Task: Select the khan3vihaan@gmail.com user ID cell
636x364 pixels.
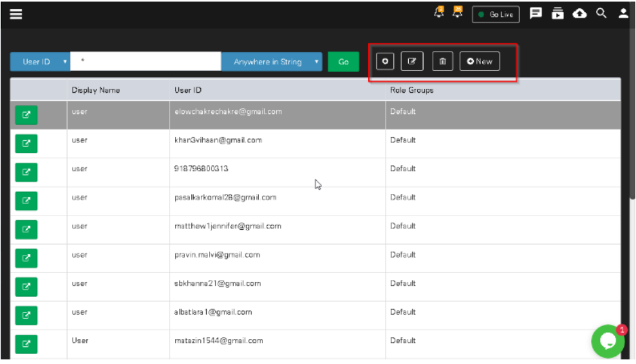Action: pyautogui.click(x=277, y=144)
